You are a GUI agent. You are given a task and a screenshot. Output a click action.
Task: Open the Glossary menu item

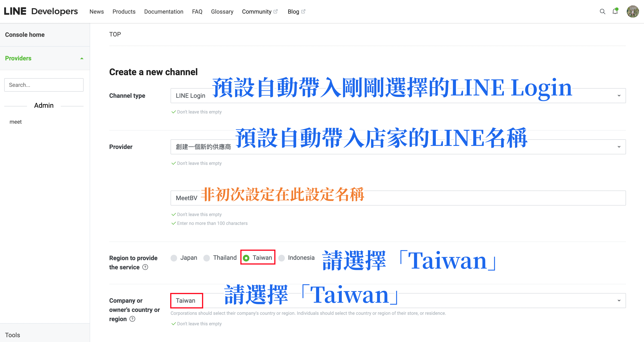pos(222,12)
